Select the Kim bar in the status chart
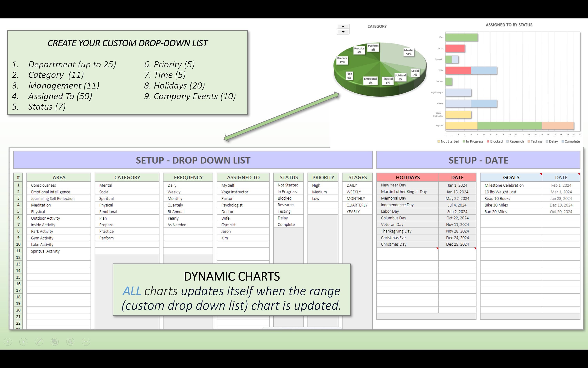 (x=461, y=37)
